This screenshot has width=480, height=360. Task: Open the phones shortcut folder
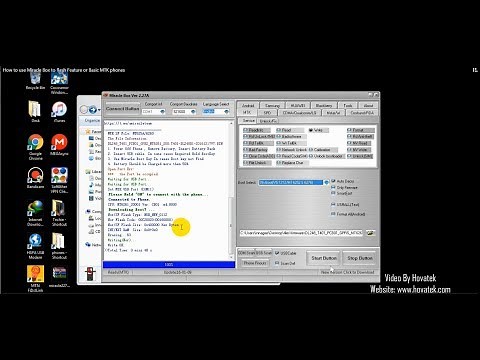click(x=59, y=246)
